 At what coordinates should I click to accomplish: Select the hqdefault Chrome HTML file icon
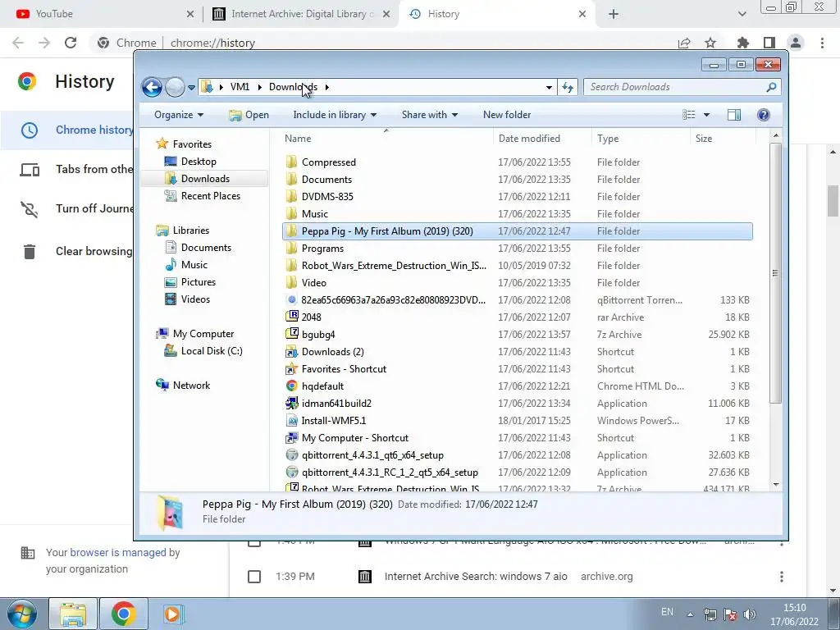point(291,386)
